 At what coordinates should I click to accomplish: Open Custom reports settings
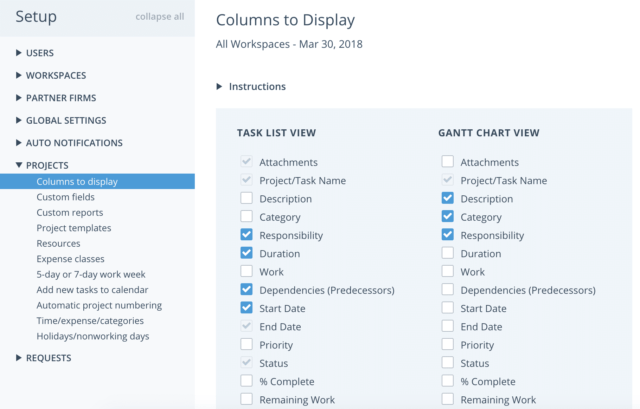pyautogui.click(x=70, y=213)
